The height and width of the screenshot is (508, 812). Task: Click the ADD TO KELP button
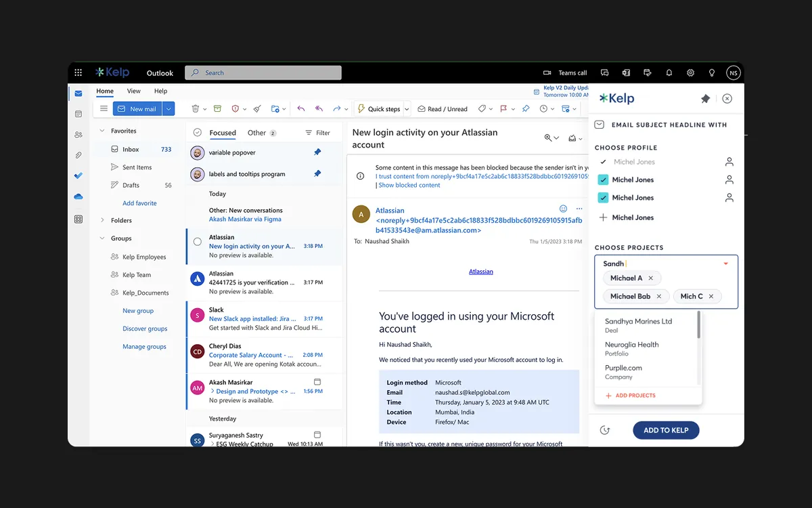pos(666,430)
